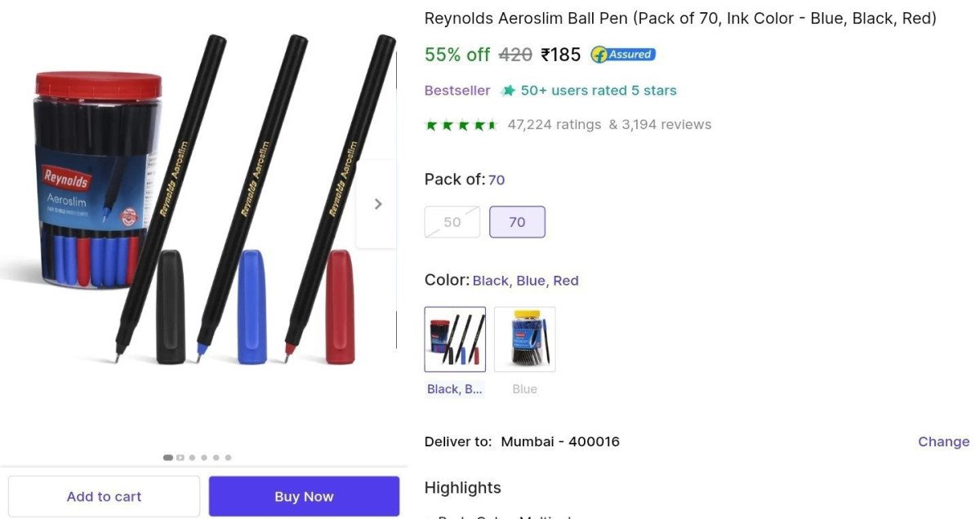Click the 'Add to cart' button
The image size is (980, 519).
[x=104, y=496]
